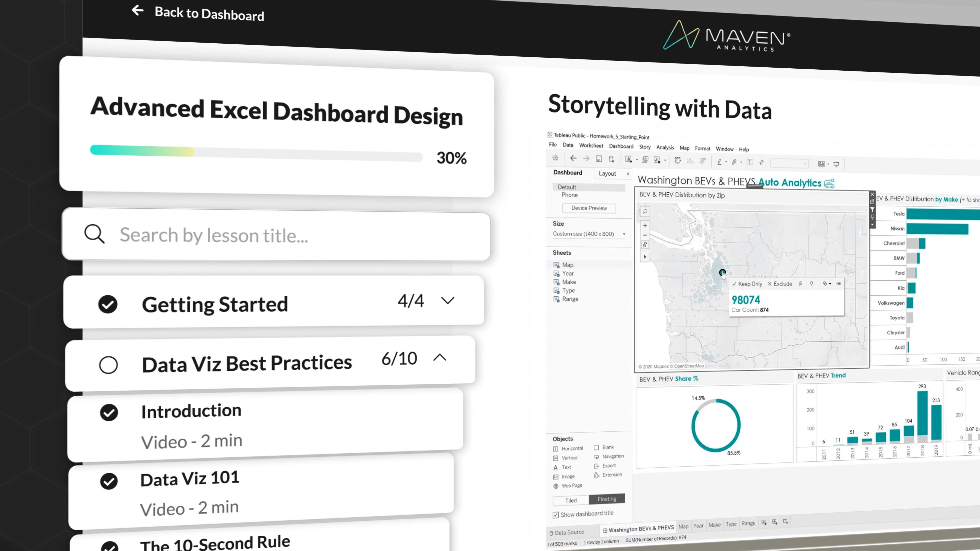Screen dimensions: 980x551
Task: Toggle the Introduction lesson checkmark
Action: coord(109,412)
